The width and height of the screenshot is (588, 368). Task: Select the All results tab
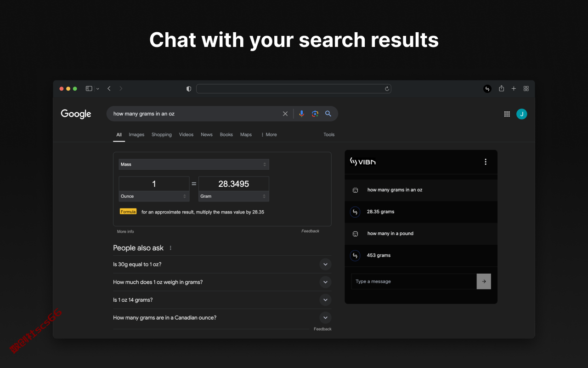tap(119, 135)
